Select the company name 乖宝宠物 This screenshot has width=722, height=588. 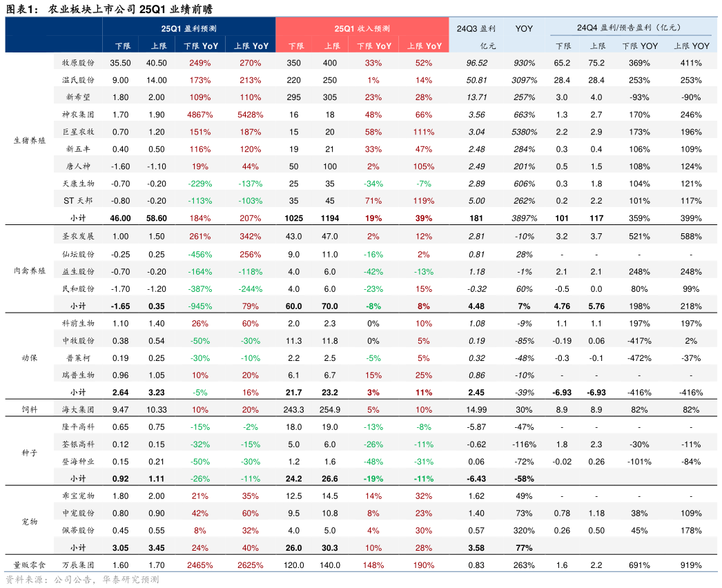[x=78, y=496]
